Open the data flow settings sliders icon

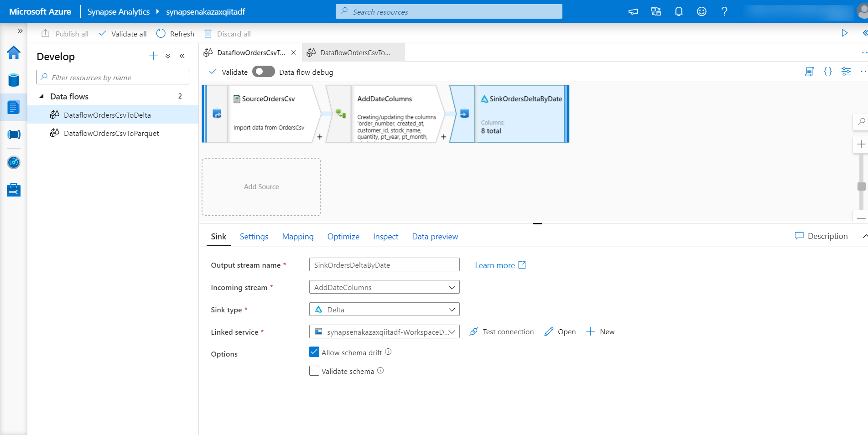(x=846, y=72)
